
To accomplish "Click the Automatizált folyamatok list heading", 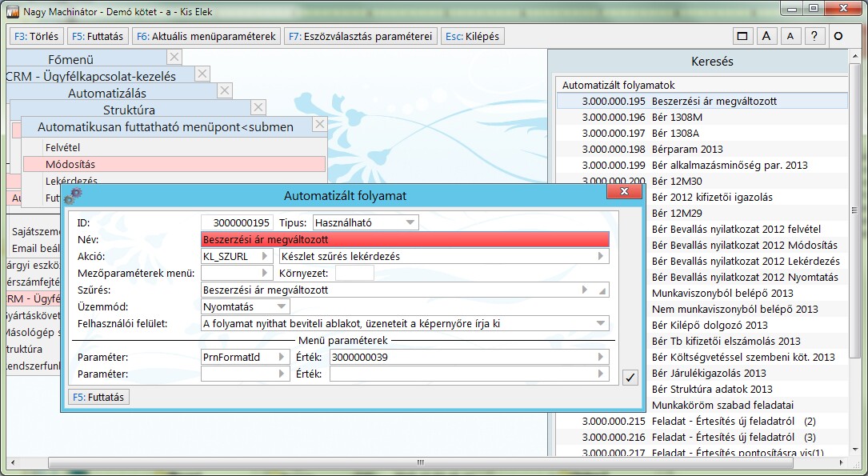I will [618, 86].
